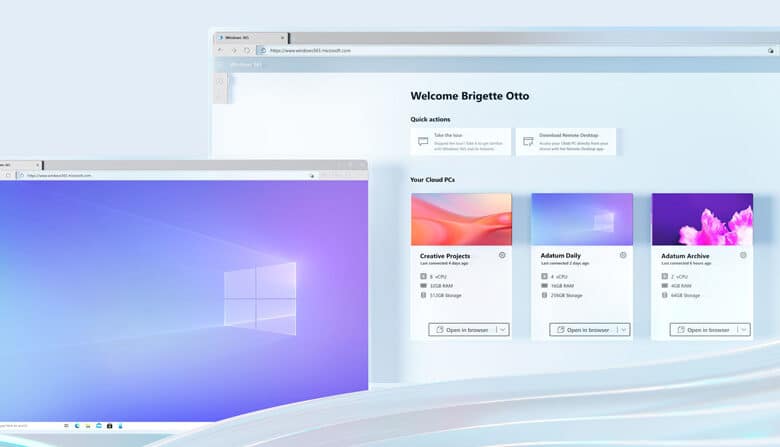Click Download Remote Desktop quick action
Image resolution: width=780 pixels, height=447 pixels.
[566, 142]
